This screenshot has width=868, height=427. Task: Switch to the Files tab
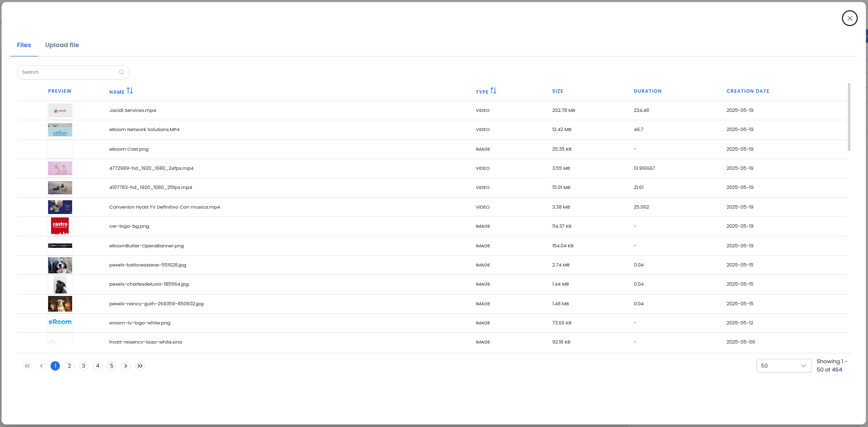[x=24, y=45]
